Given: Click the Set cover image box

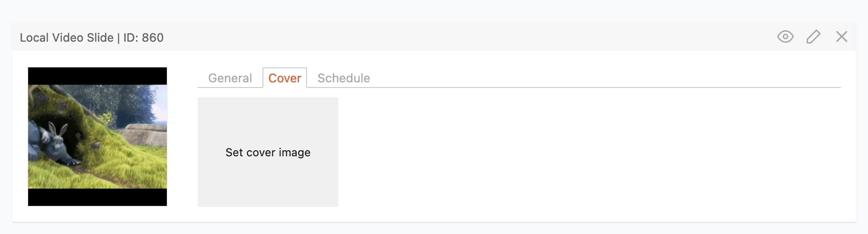Looking at the screenshot, I should (x=268, y=152).
